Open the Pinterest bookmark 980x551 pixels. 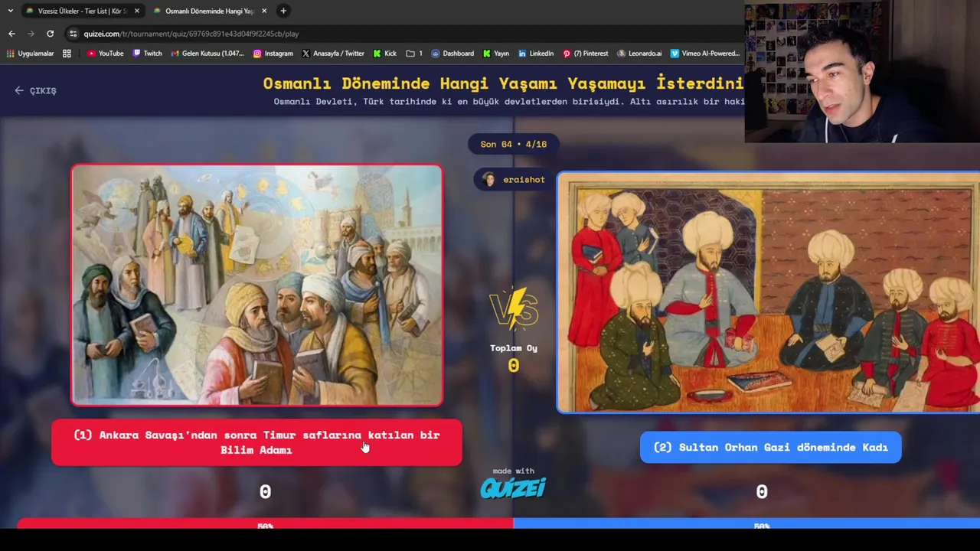pos(585,54)
